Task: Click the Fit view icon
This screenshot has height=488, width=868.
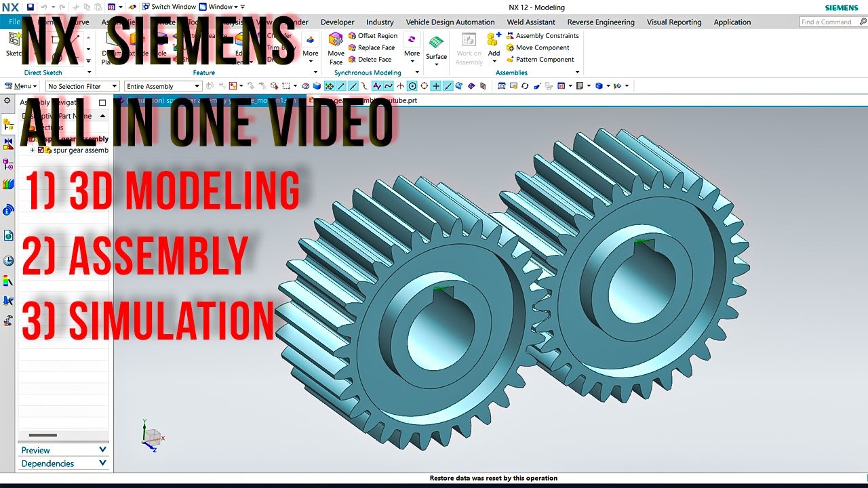Action: [502, 86]
